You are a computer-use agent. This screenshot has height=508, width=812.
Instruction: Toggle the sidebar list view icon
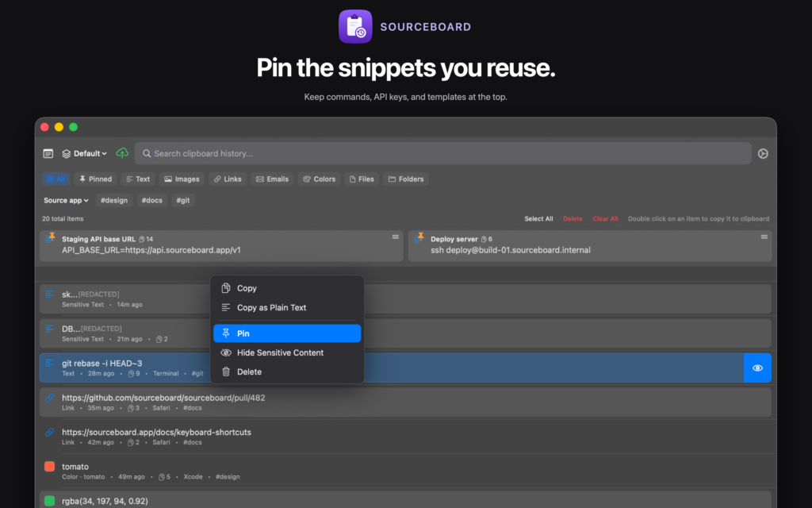[48, 153]
